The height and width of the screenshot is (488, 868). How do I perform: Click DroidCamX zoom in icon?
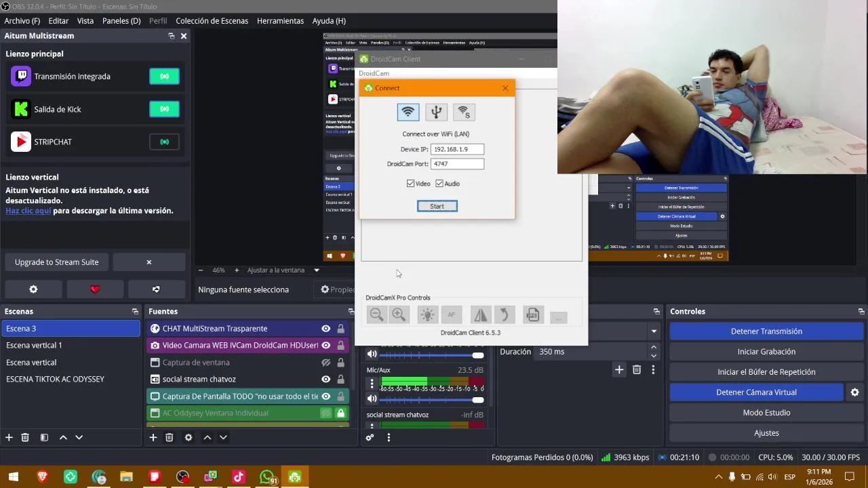(399, 314)
